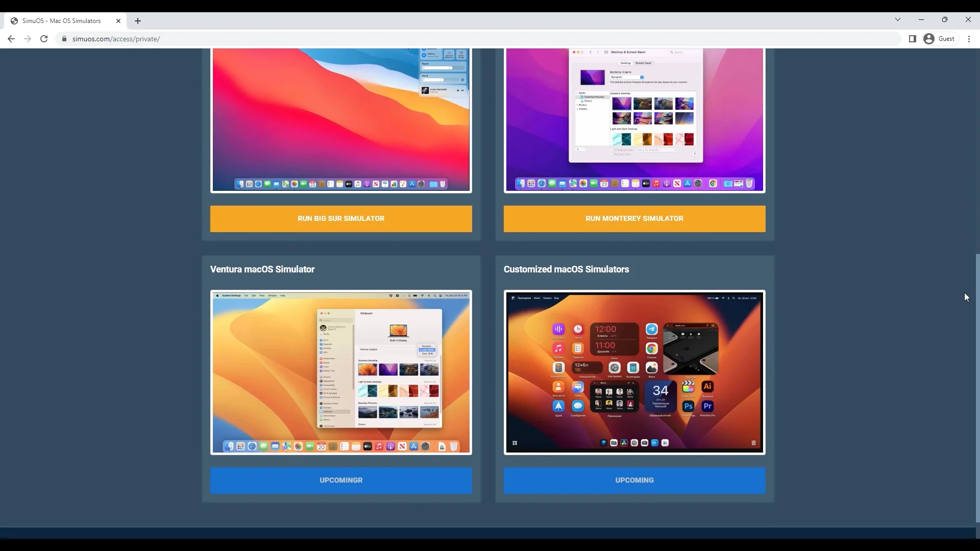
Task: Open Chrome three-dot menu
Action: [x=969, y=39]
